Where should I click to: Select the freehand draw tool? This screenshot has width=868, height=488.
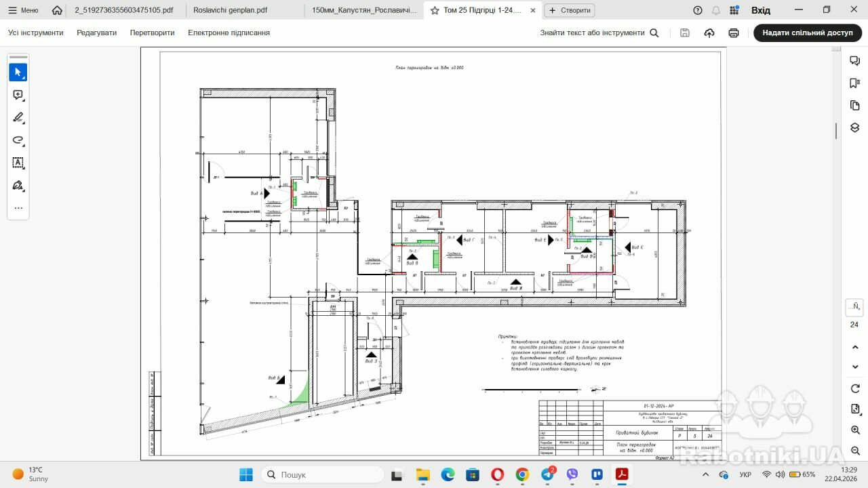pos(18,140)
